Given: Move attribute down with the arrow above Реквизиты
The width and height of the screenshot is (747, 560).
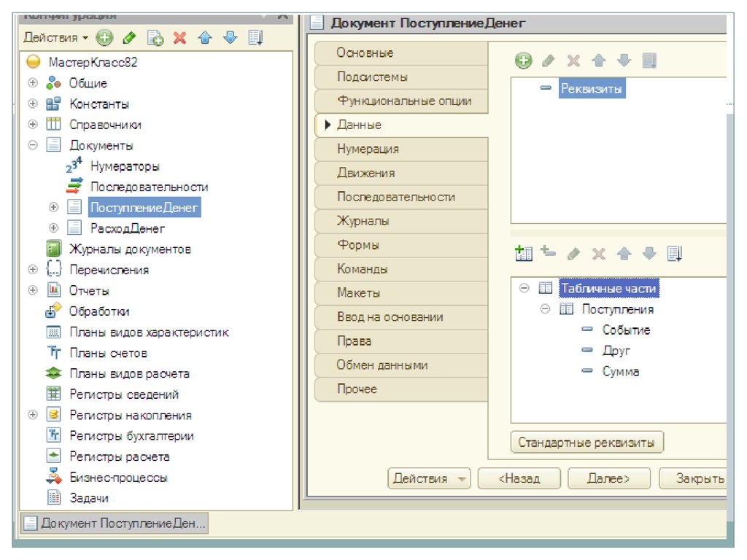Looking at the screenshot, I should tap(624, 61).
